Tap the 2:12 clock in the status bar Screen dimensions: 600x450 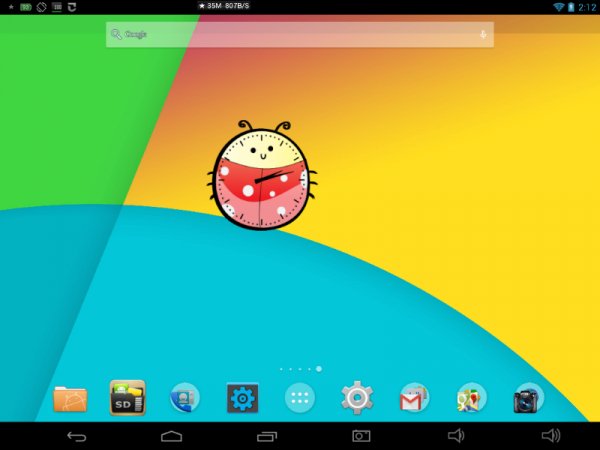point(587,7)
